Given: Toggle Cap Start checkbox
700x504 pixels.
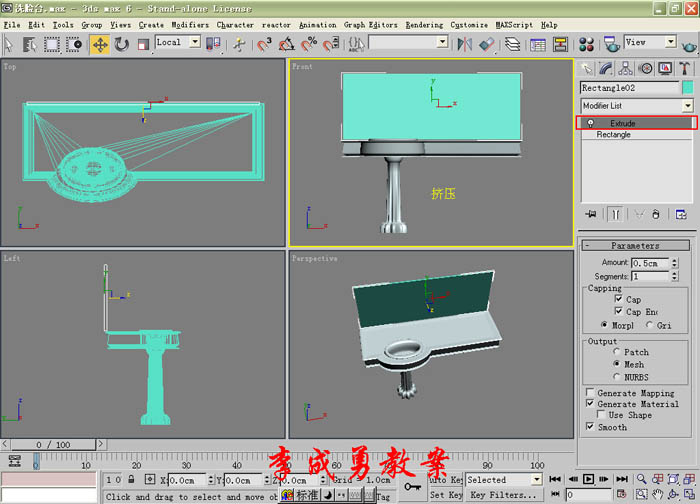Looking at the screenshot, I should [x=618, y=299].
